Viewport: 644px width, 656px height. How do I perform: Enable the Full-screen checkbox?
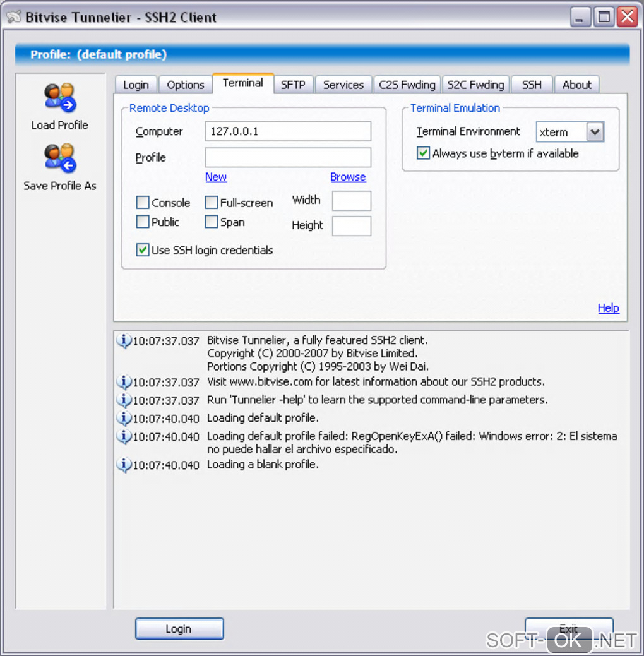click(212, 203)
